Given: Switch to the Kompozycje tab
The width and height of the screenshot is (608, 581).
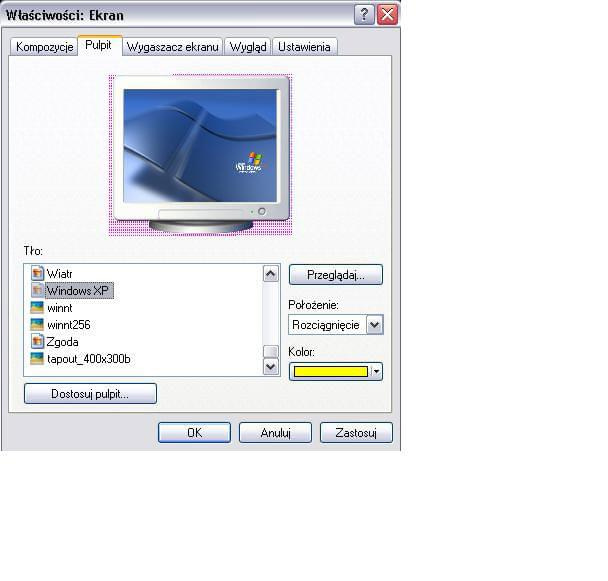Looking at the screenshot, I should click(x=44, y=47).
